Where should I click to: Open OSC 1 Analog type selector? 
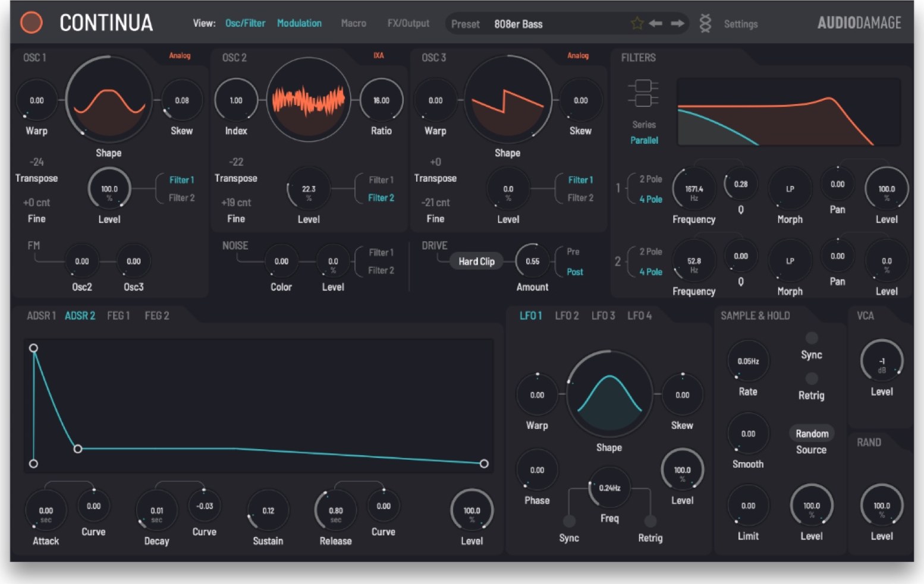180,55
